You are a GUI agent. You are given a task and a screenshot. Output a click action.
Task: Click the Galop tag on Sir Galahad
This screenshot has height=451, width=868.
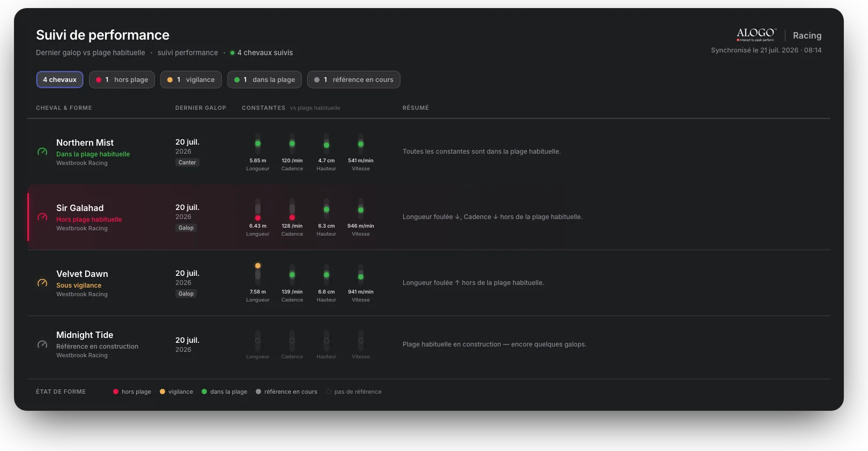186,228
